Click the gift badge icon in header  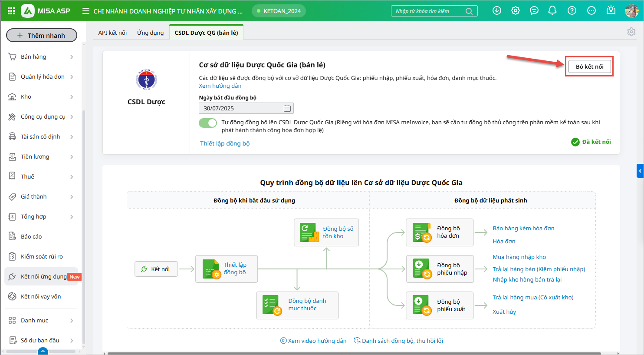tap(611, 10)
